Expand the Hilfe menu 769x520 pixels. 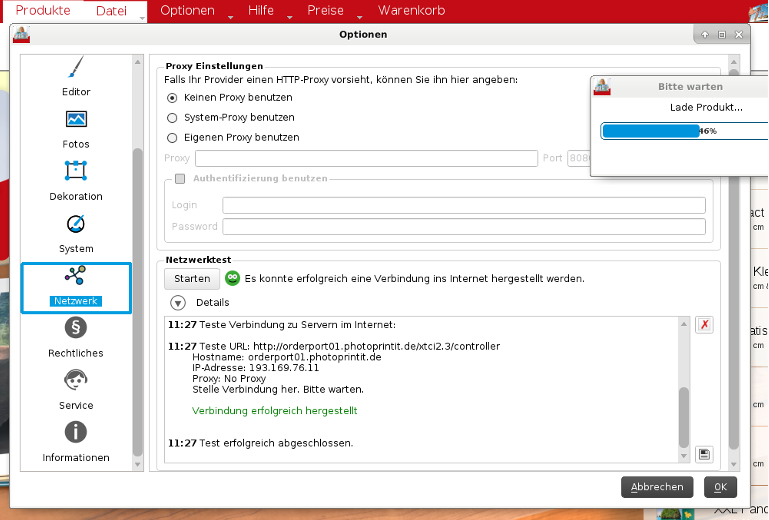pos(261,11)
